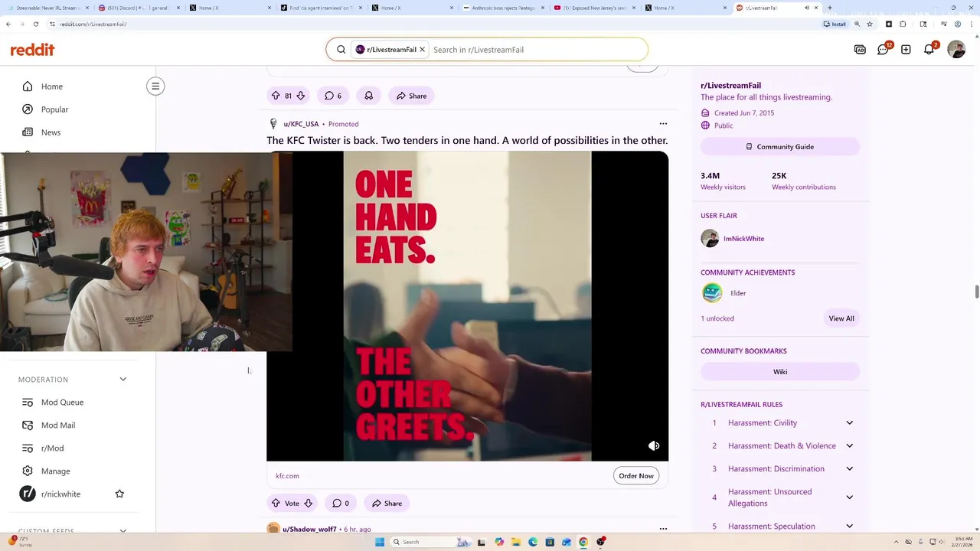Open the user avatar menu
The width and height of the screenshot is (980, 551).
[956, 50]
